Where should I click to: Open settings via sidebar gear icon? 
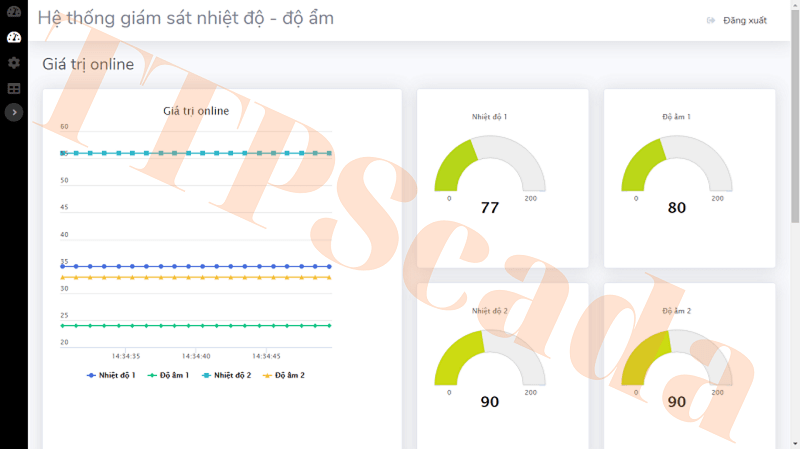point(14,63)
